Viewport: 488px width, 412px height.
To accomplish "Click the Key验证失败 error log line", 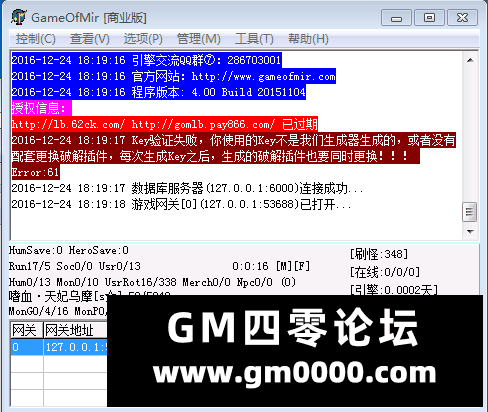I will tap(233, 148).
